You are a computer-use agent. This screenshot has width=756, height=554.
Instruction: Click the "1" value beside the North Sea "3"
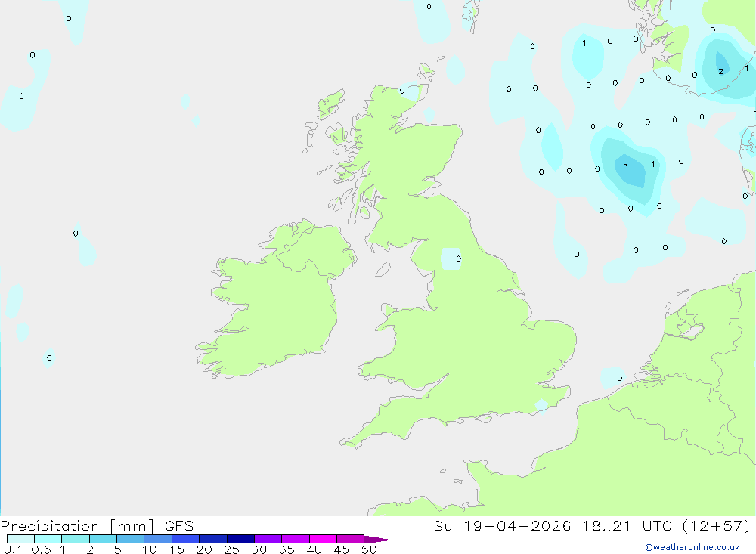click(653, 165)
